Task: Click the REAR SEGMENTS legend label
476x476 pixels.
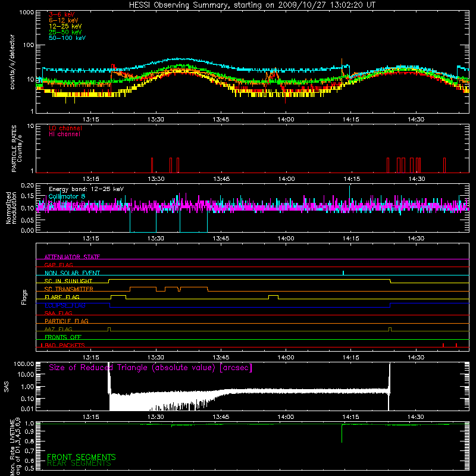Action: [79, 464]
